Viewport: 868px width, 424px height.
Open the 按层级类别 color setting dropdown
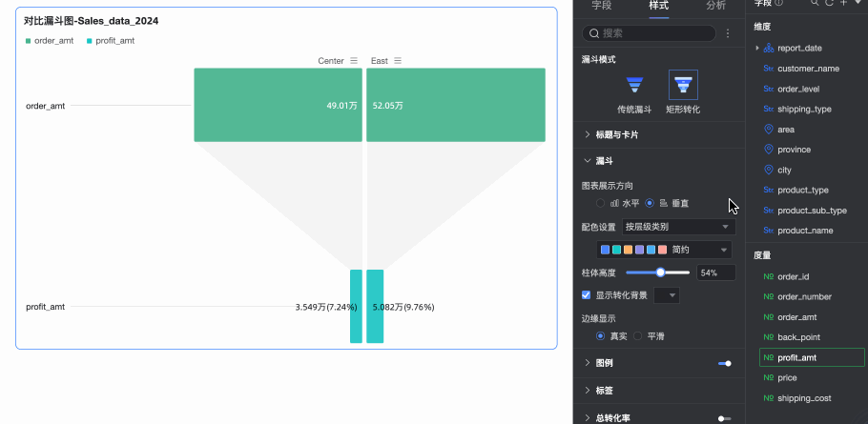[x=679, y=227]
